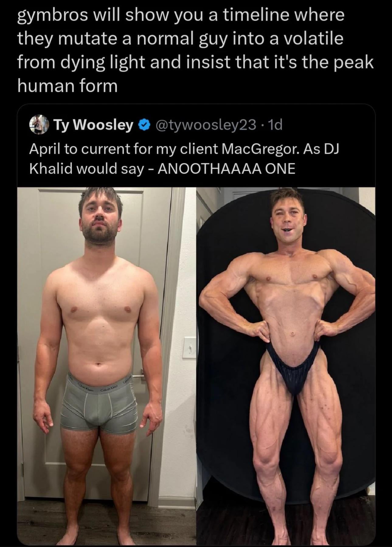Click Ty Woosley's profile avatar
The image size is (392, 547).
pyautogui.click(x=39, y=125)
